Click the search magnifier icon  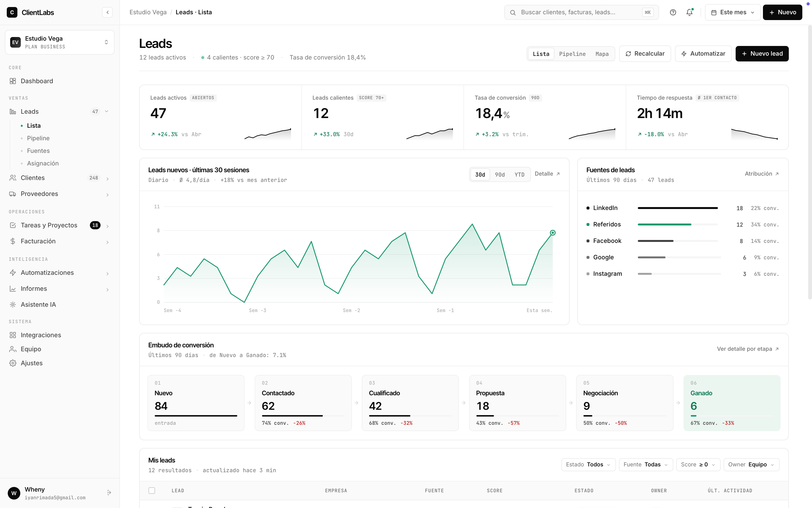tap(513, 12)
